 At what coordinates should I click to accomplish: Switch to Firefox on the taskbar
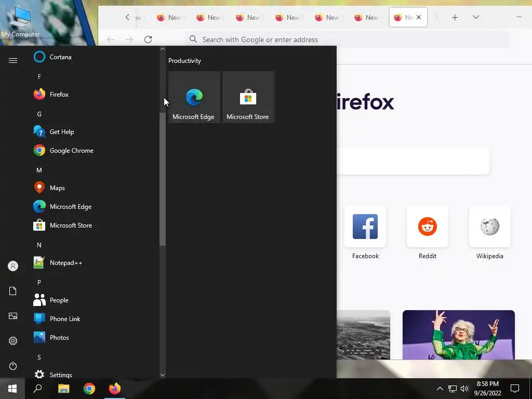115,389
